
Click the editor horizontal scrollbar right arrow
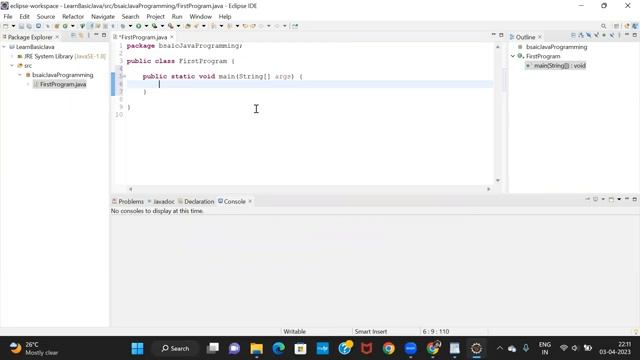(x=489, y=189)
